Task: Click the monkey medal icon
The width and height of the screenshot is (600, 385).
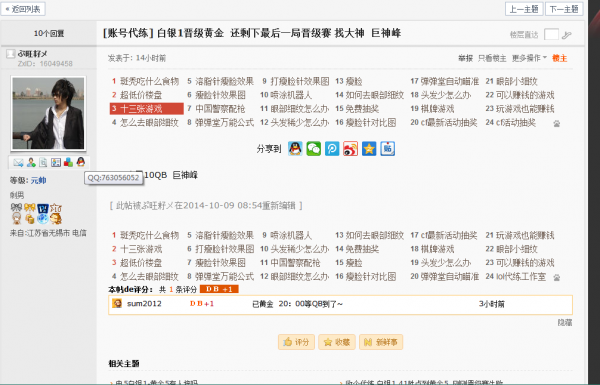Action: pos(56,219)
